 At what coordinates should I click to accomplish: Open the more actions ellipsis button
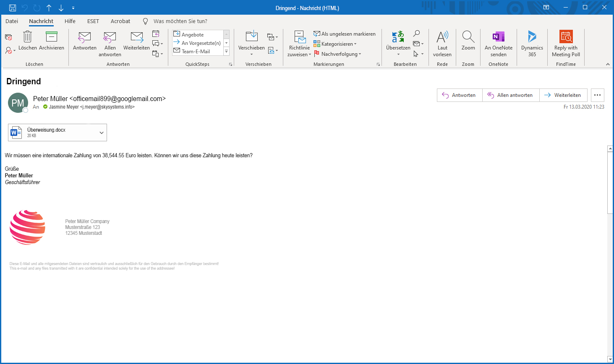pos(598,95)
